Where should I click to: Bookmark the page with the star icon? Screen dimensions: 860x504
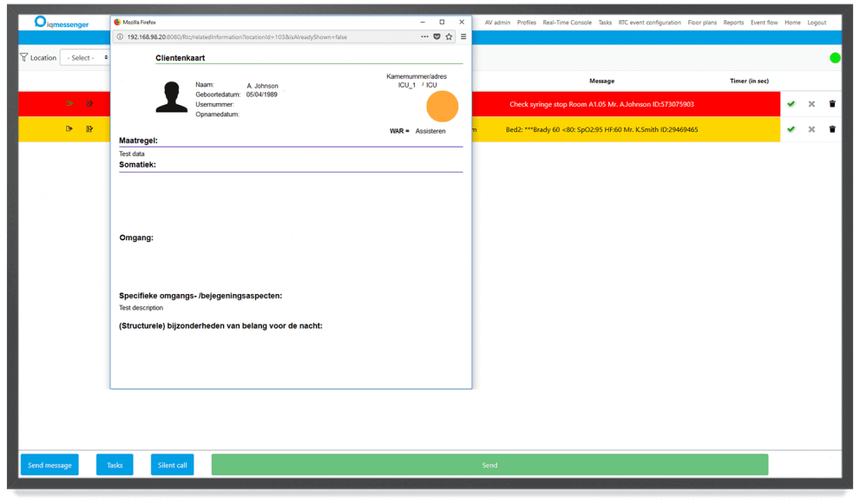pos(449,36)
